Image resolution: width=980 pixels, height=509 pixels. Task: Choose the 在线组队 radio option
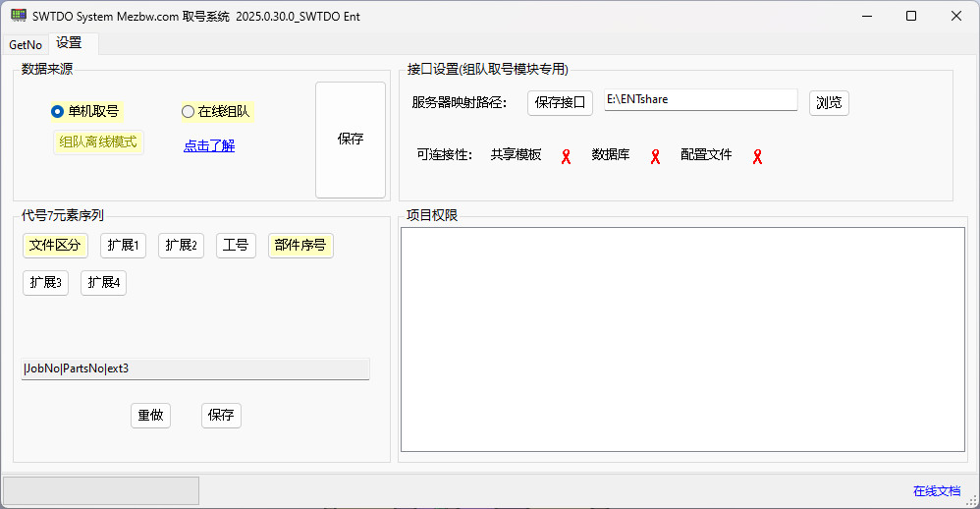click(216, 111)
